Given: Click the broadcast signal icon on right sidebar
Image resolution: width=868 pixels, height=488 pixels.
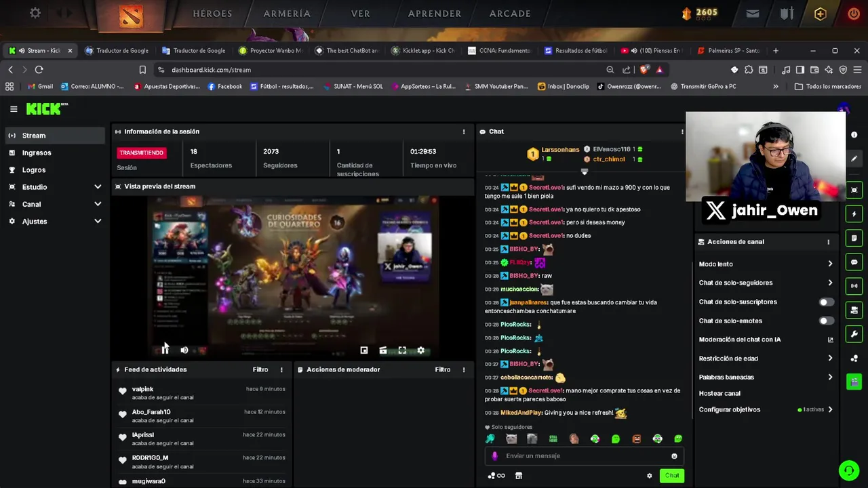Looking at the screenshot, I should tap(854, 286).
